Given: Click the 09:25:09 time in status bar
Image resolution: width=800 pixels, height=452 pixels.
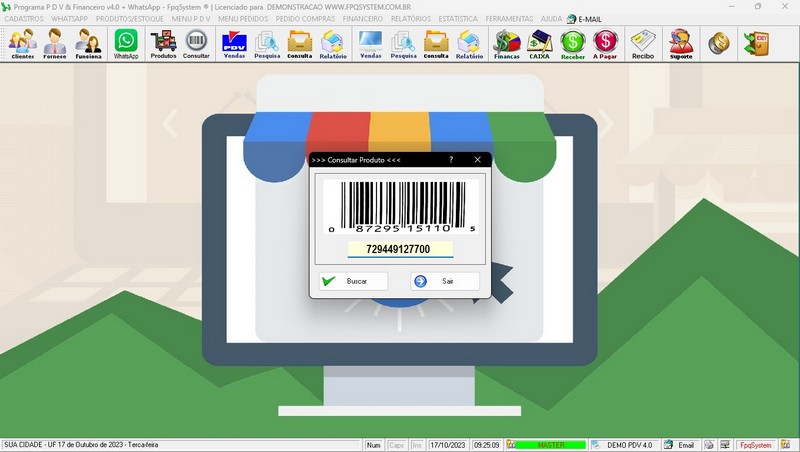Looking at the screenshot, I should click(x=486, y=445).
